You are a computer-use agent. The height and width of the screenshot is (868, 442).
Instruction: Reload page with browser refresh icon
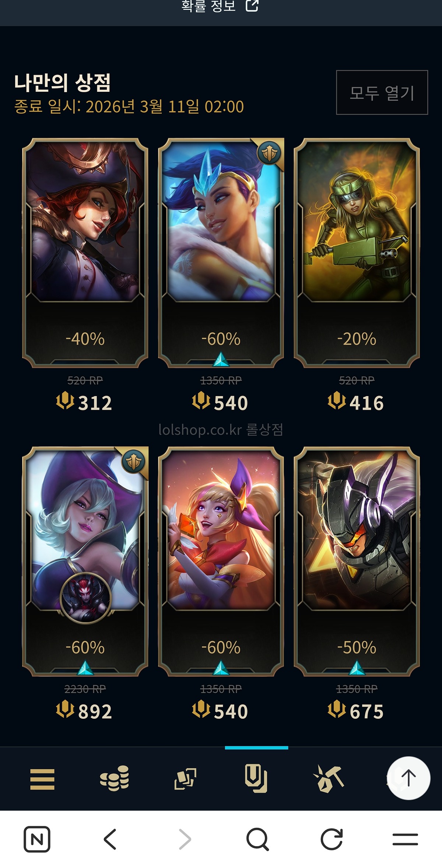[x=331, y=839]
